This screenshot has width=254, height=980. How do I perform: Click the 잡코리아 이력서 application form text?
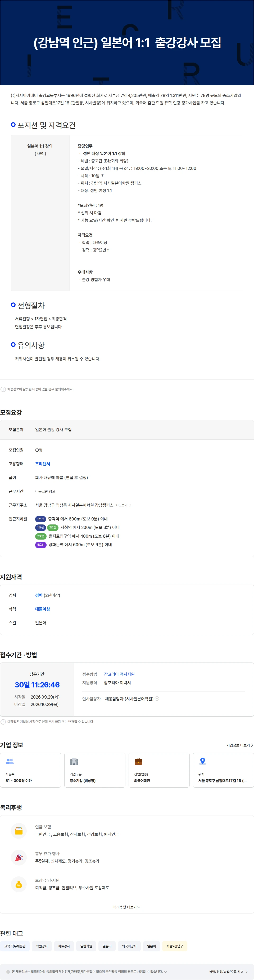tap(117, 682)
